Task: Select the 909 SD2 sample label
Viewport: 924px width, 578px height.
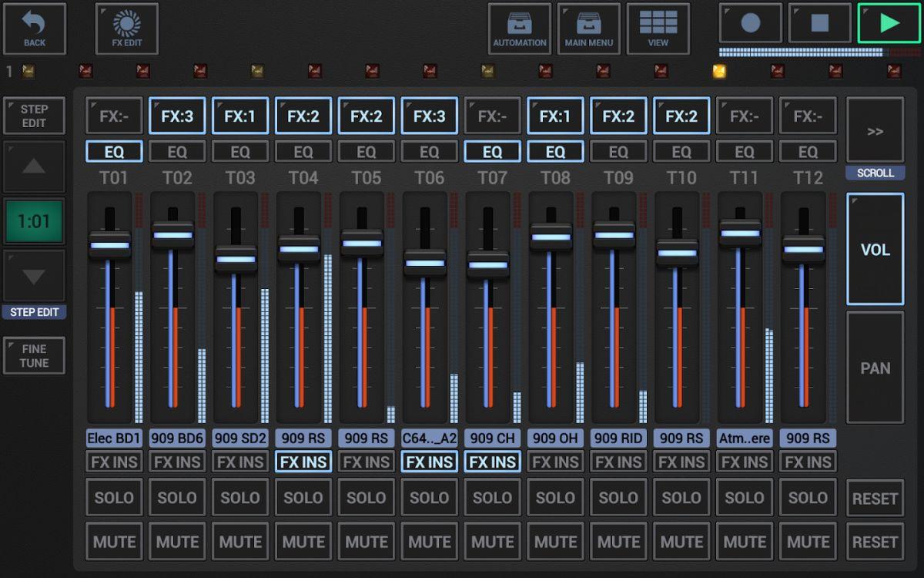Action: click(x=240, y=438)
